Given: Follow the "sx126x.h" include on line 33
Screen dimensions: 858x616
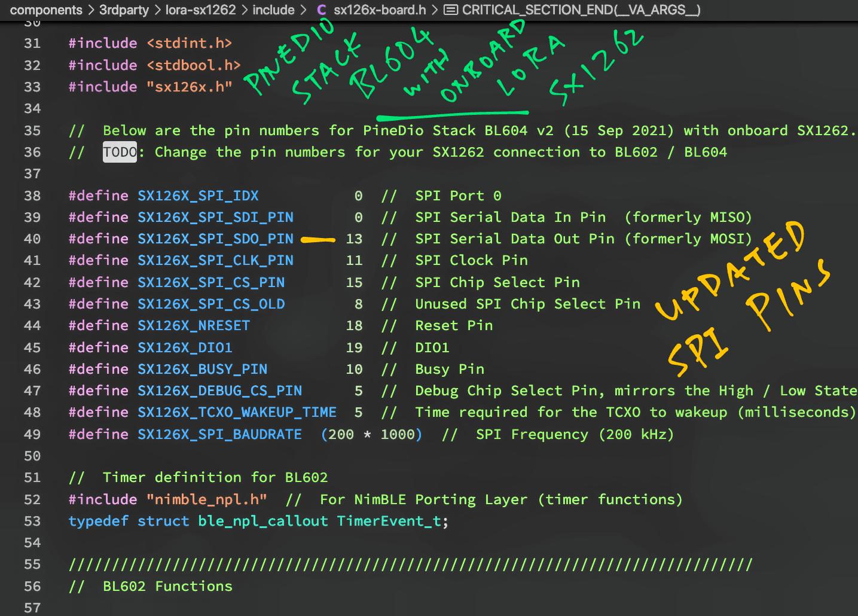Looking at the screenshot, I should 189,87.
